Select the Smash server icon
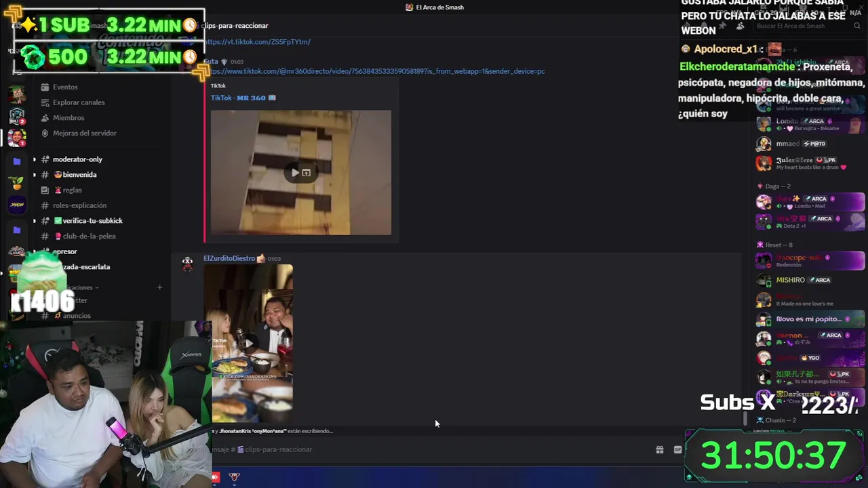868x488 pixels. (17, 205)
